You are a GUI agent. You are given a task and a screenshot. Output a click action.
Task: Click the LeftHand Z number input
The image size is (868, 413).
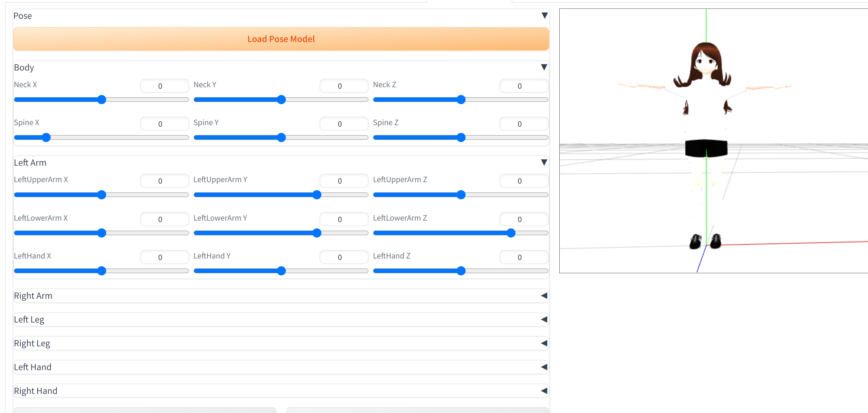pos(523,257)
